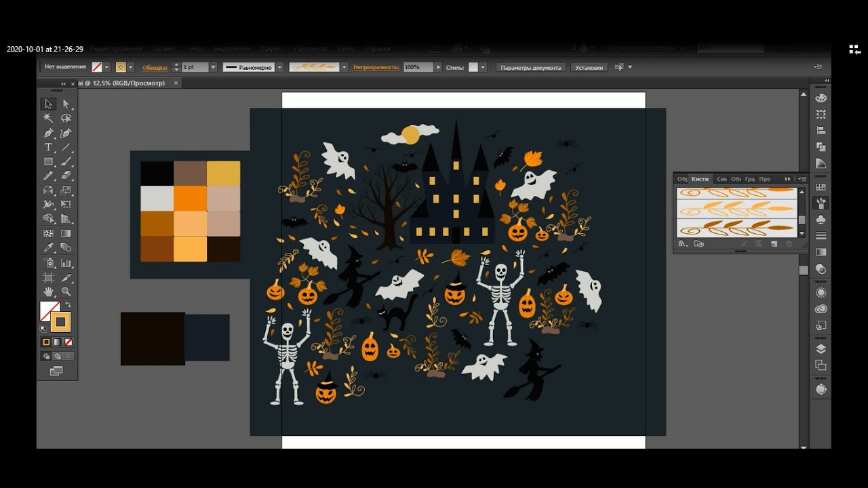The image size is (868, 488).
Task: Open the brush definition dropdown
Action: (x=344, y=67)
